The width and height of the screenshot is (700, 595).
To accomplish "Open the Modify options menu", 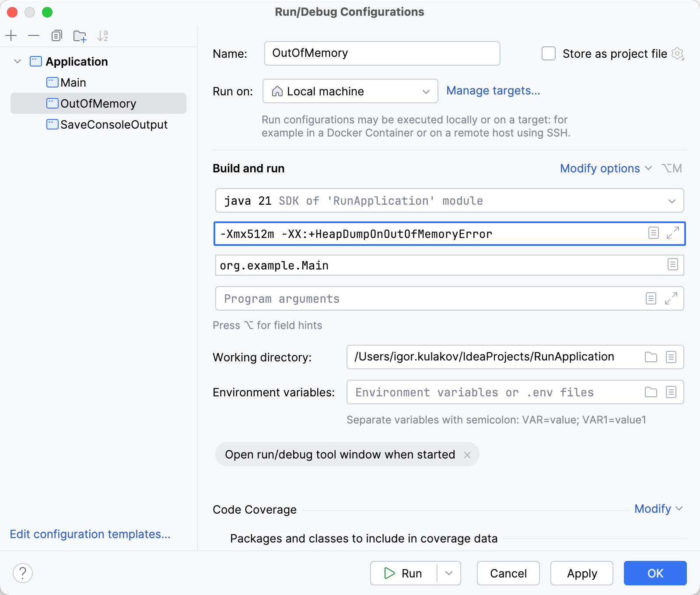I will [x=605, y=168].
